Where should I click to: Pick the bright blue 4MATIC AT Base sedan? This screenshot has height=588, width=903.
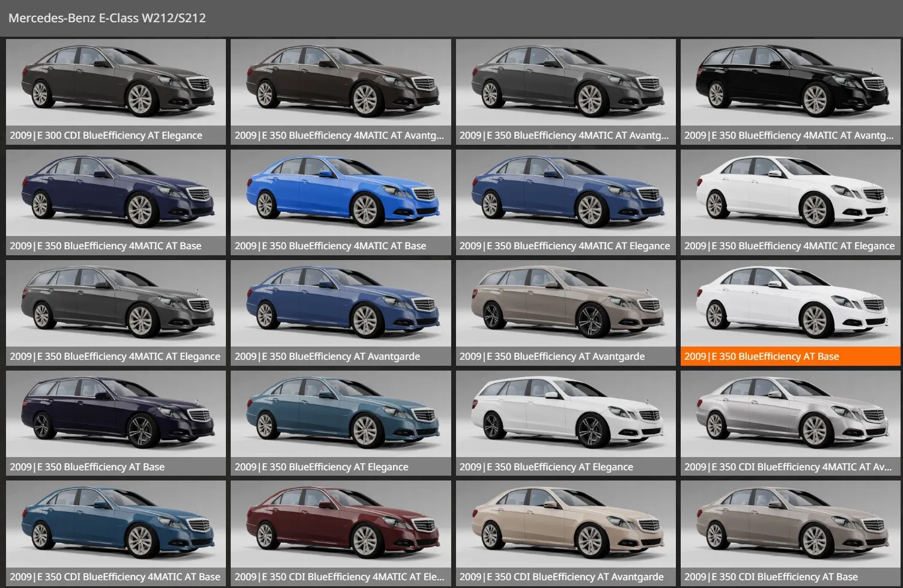pos(341,202)
